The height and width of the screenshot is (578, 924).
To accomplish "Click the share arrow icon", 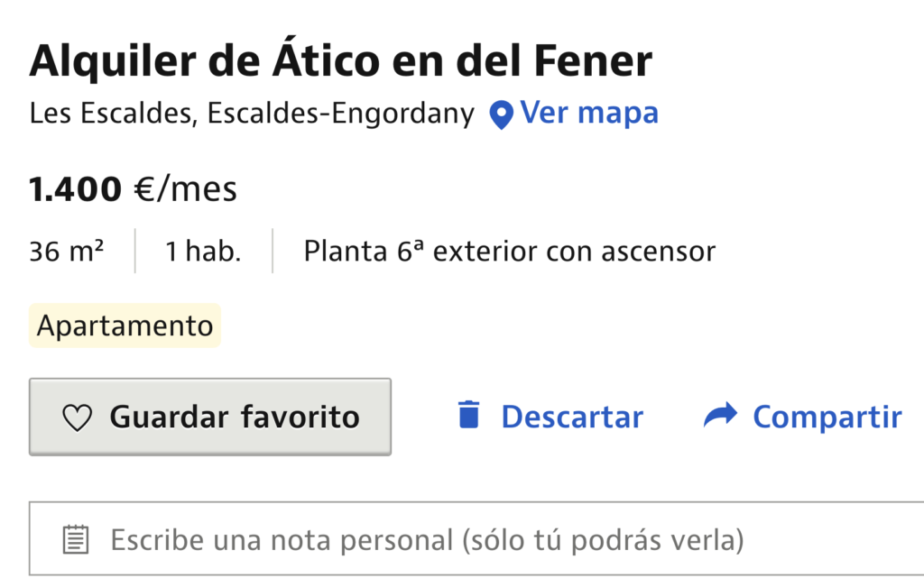I will pyautogui.click(x=720, y=416).
